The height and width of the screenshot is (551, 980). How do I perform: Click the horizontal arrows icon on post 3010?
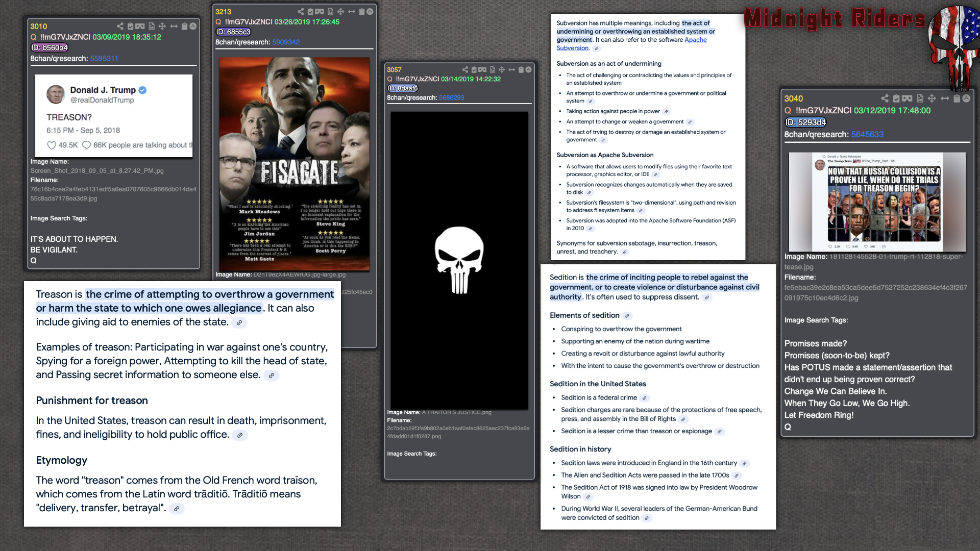point(174,26)
